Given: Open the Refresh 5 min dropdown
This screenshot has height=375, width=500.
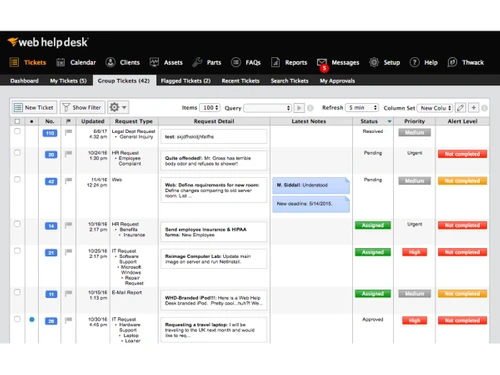Looking at the screenshot, I should (362, 108).
